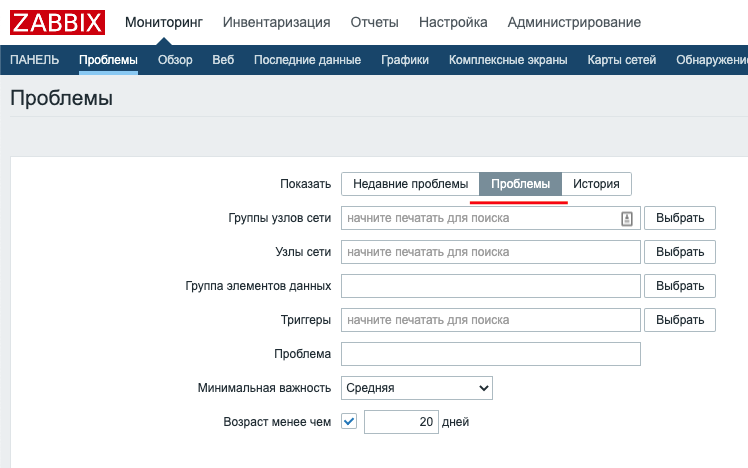Go to the Dashboard (ПАНЕЛЬ) tab
The width and height of the screenshot is (748, 468).
35,60
